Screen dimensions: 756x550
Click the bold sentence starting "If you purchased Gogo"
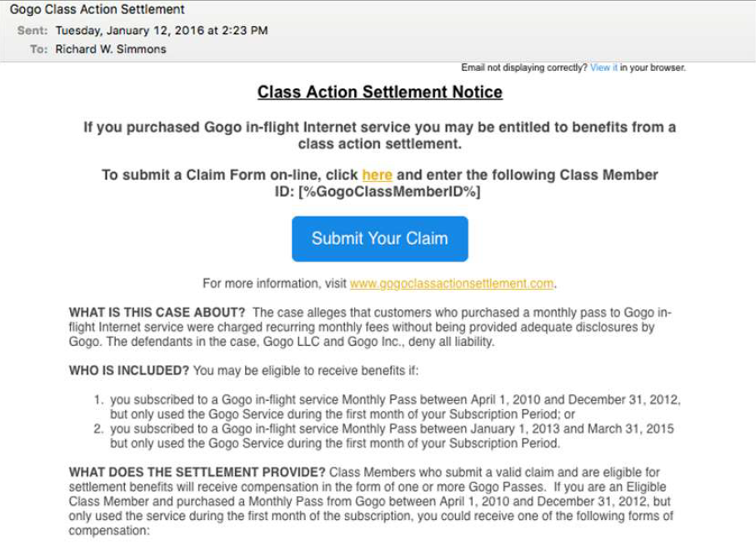click(x=379, y=136)
